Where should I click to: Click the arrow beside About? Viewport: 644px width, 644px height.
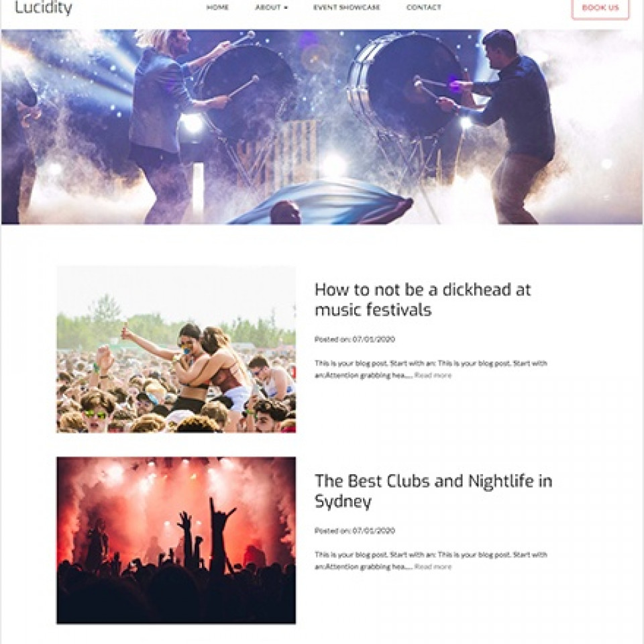[286, 8]
